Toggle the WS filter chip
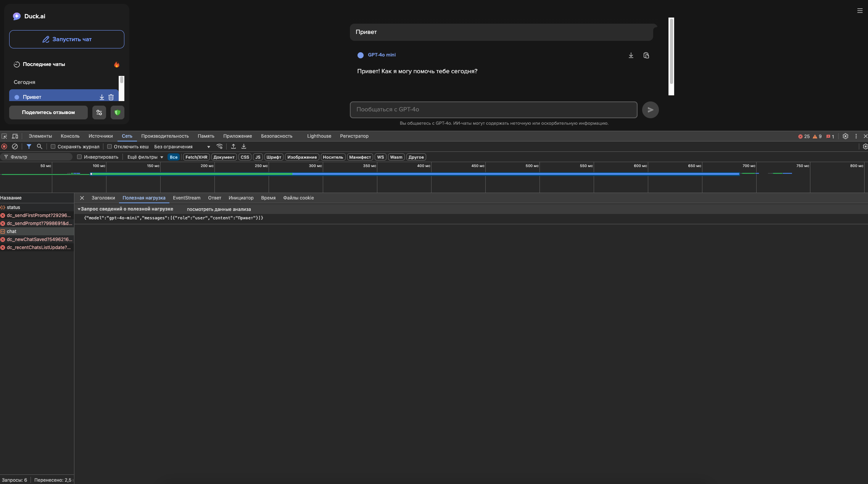This screenshot has width=868, height=484. click(x=380, y=157)
